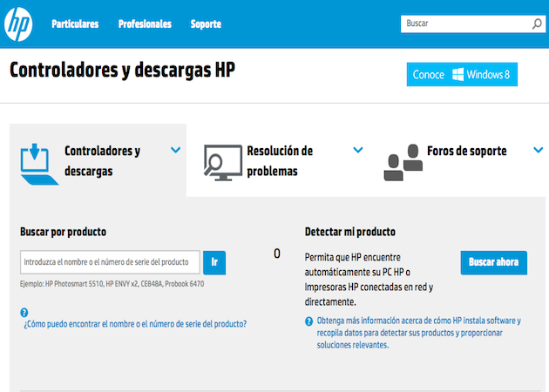Viewport: 549px width, 392px height.
Task: Click help icon above the serial number question
Action: click(24, 312)
